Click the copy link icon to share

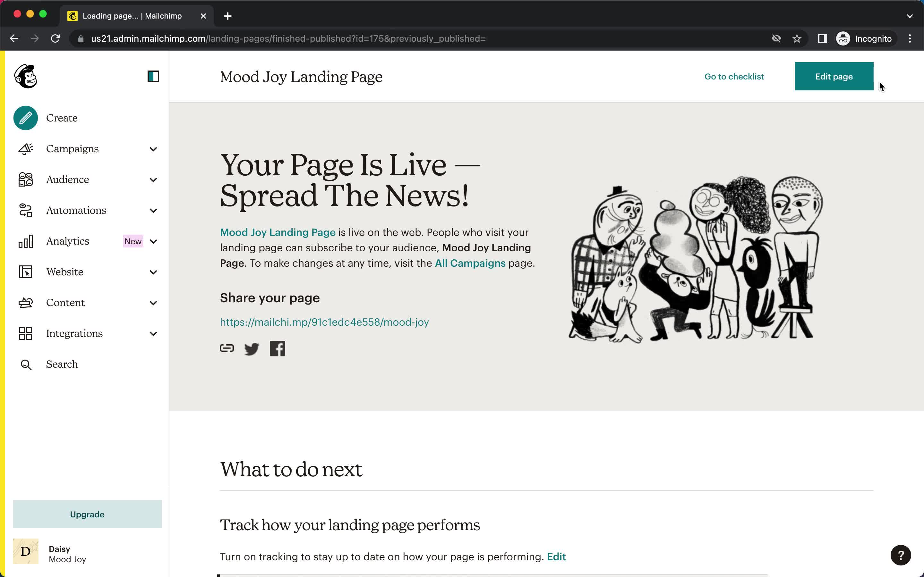click(x=227, y=348)
